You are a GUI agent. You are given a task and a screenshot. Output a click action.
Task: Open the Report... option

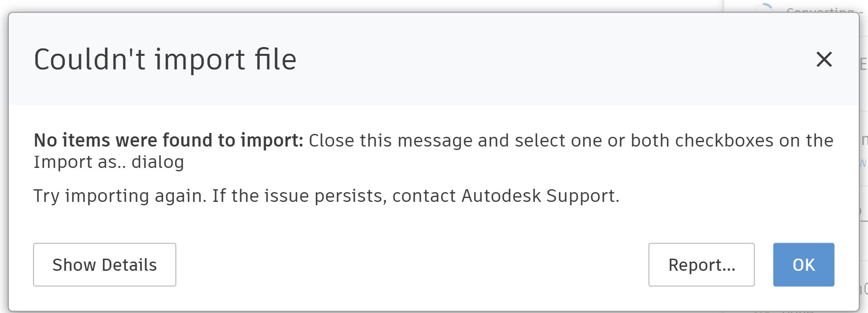pos(701,265)
